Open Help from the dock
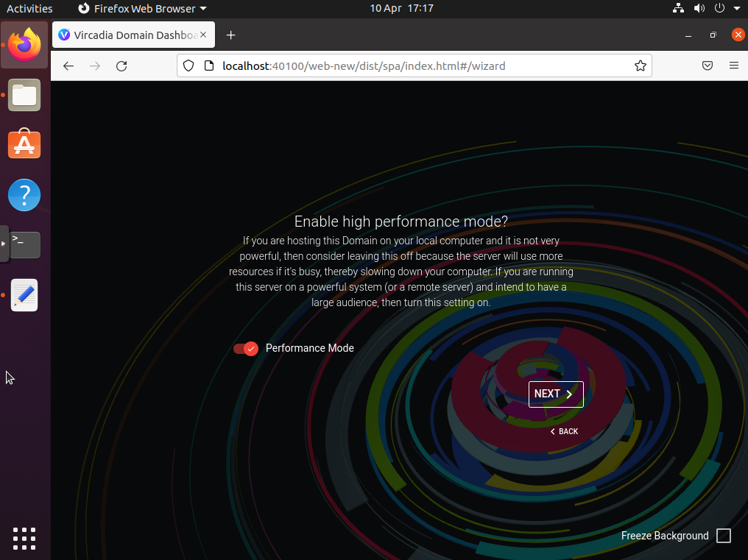748x560 pixels. (24, 195)
